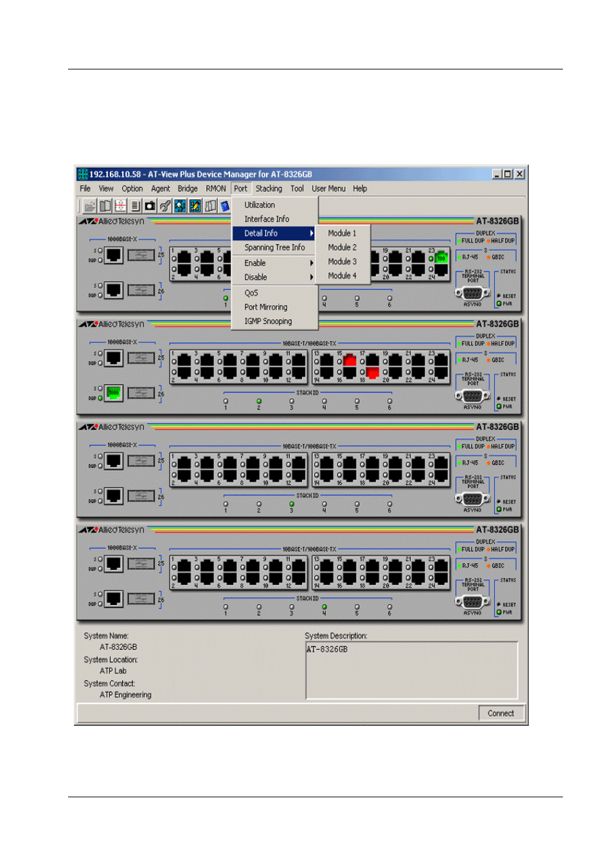Click the text list toolbar icon
This screenshot has height=868, width=613.
coord(135,206)
